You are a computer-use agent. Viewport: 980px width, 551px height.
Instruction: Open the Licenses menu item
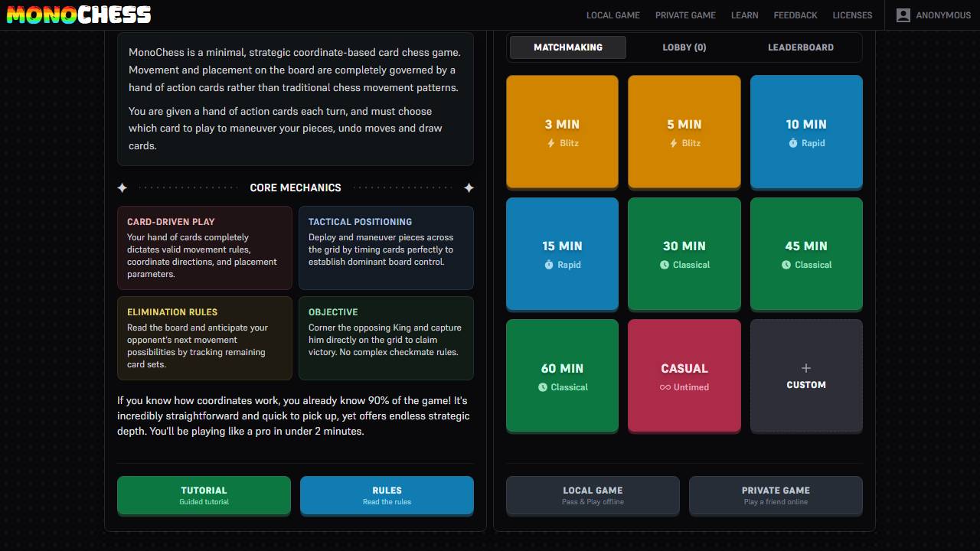pyautogui.click(x=852, y=15)
